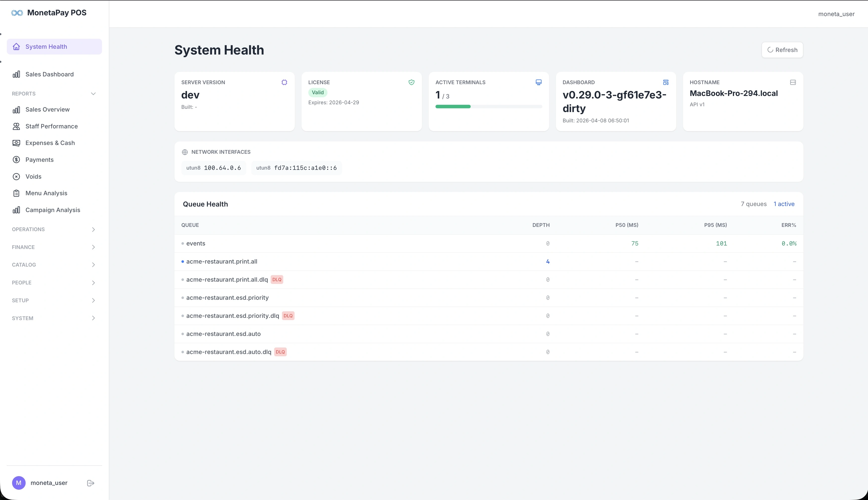Click the utun8 100.64.0.6 interface chip

pos(214,168)
